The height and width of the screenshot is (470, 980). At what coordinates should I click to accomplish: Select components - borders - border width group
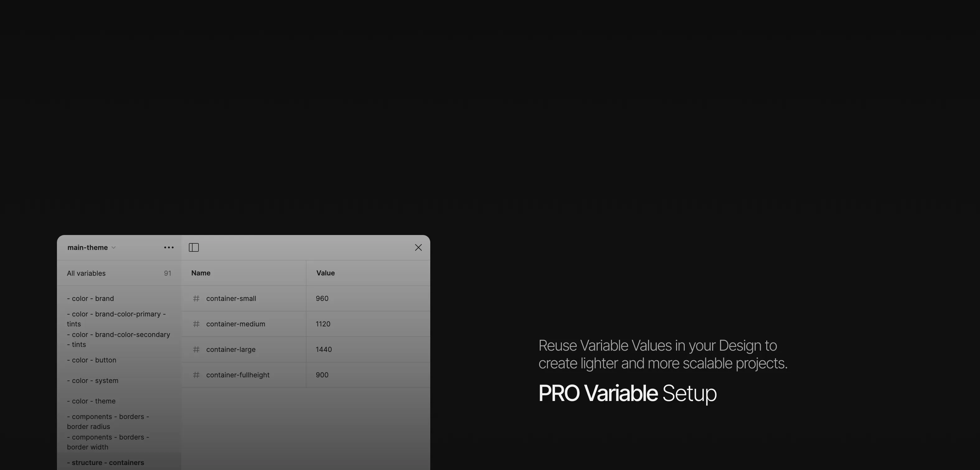(x=108, y=442)
